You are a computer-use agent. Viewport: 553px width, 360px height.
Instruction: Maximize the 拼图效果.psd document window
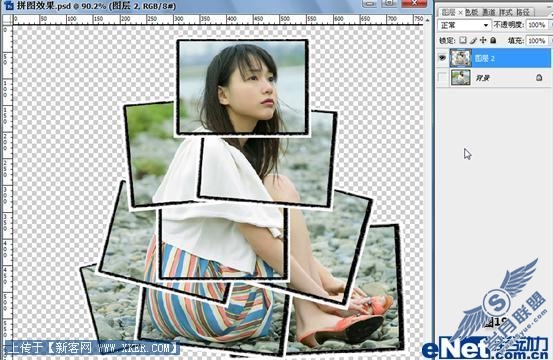click(x=389, y=3)
